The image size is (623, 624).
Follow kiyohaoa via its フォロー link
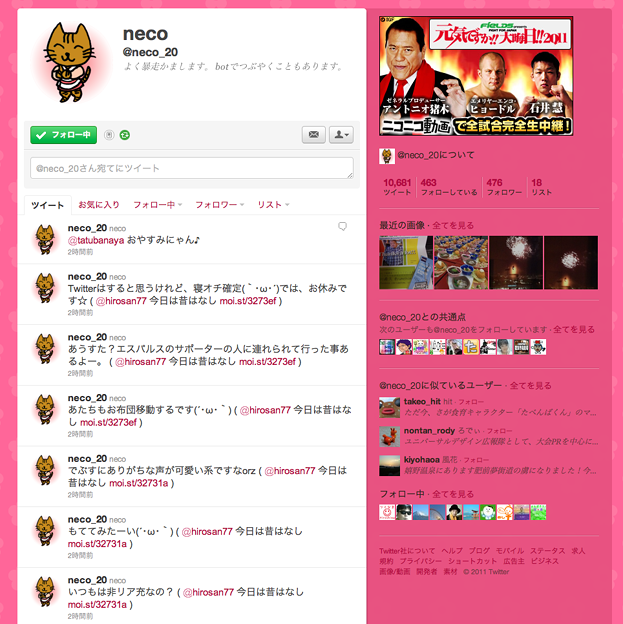click(x=476, y=460)
